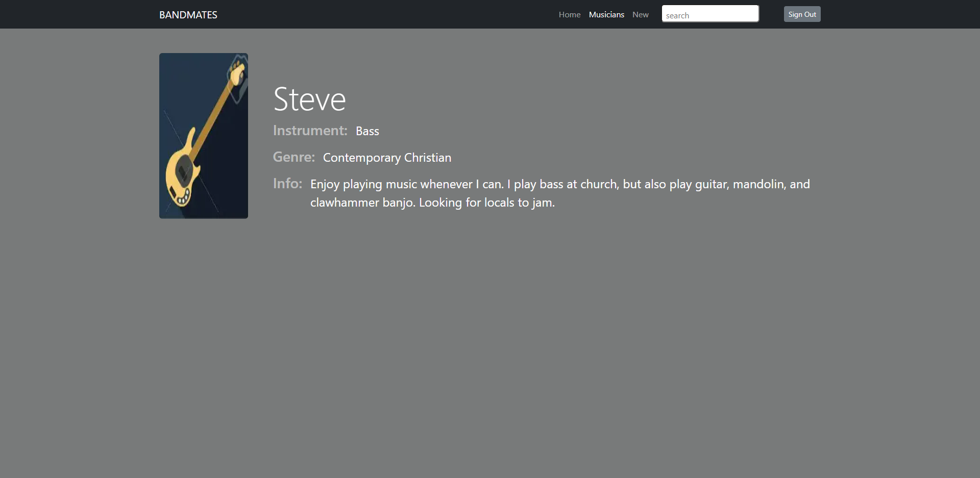Click the Bass instrument value

point(367,131)
